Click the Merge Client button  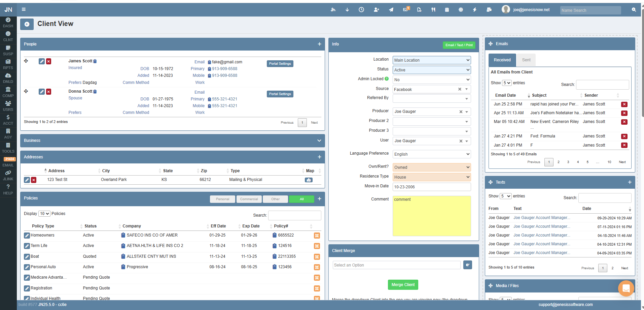pos(403,284)
